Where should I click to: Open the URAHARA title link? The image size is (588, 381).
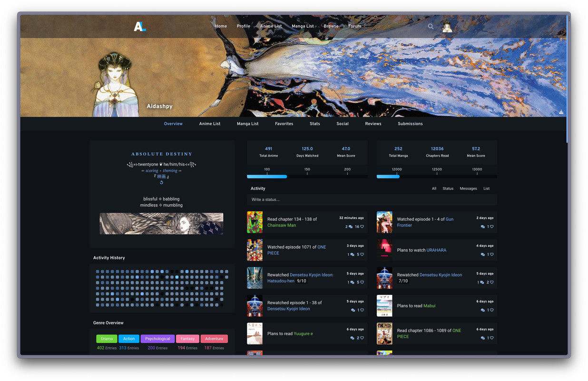[436, 250]
